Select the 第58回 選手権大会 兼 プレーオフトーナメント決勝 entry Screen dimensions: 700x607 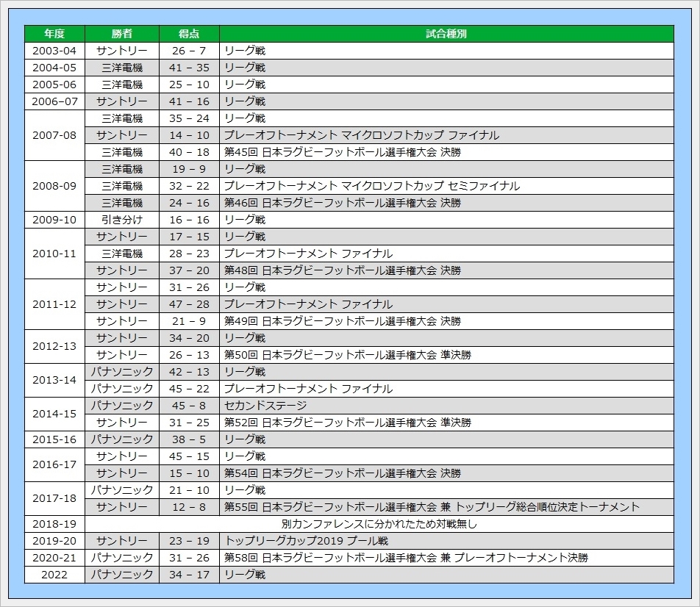[406, 558]
